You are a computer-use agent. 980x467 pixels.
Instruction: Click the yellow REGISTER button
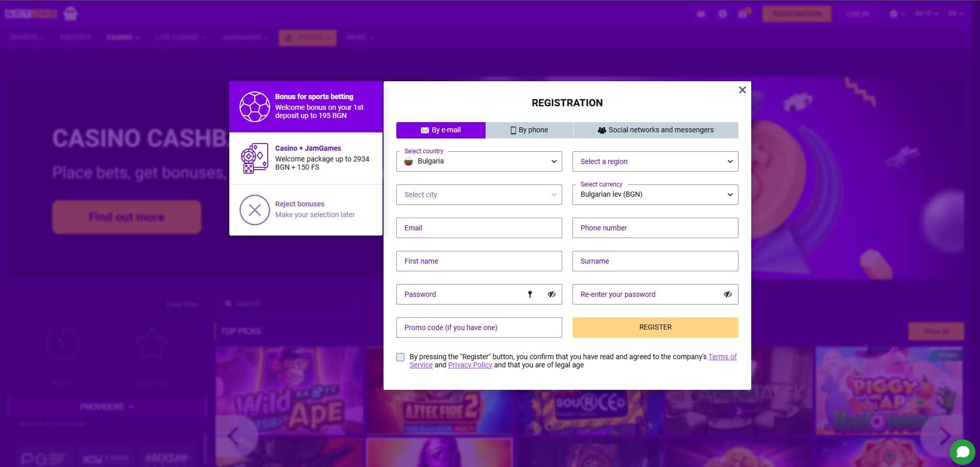click(655, 328)
